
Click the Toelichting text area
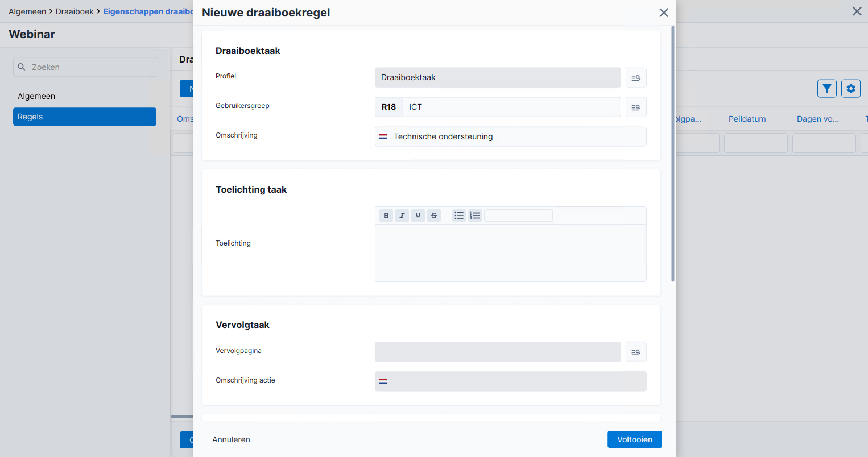point(511,253)
